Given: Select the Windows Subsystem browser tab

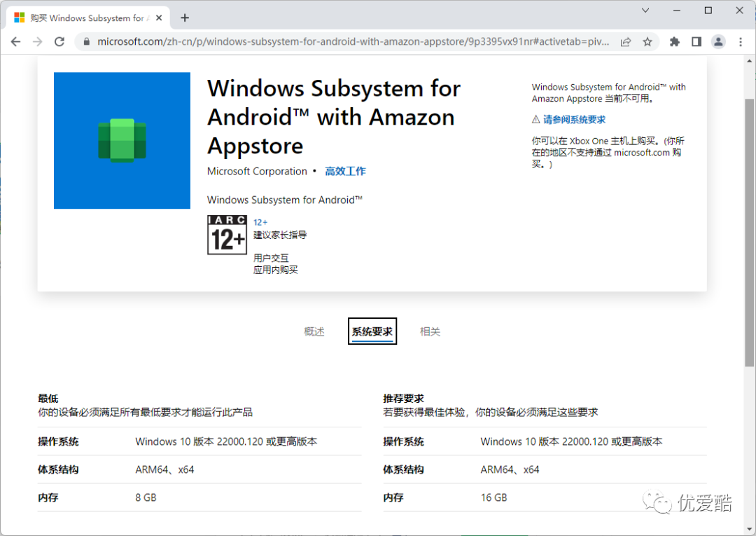Looking at the screenshot, I should [x=88, y=18].
